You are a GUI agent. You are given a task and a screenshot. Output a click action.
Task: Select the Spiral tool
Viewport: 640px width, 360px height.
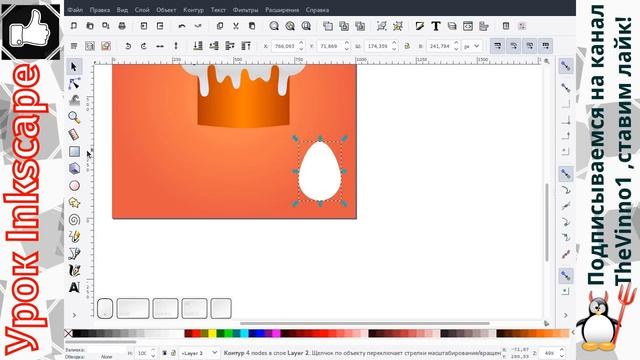click(x=74, y=220)
